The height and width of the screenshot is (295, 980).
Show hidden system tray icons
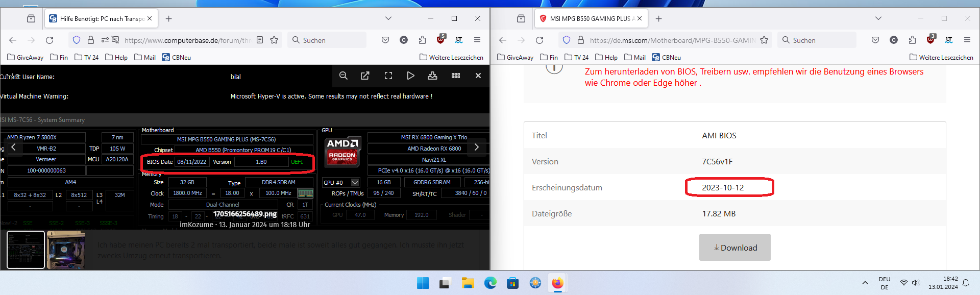click(x=865, y=283)
